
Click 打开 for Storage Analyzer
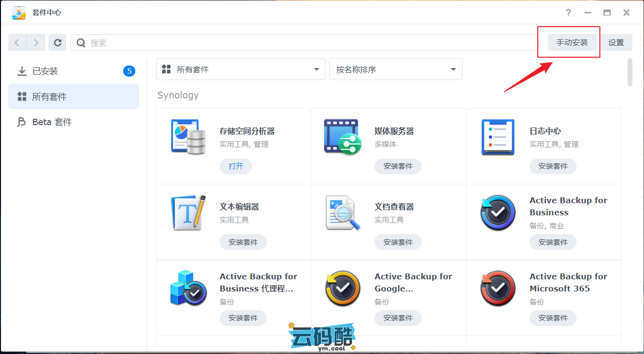point(236,166)
